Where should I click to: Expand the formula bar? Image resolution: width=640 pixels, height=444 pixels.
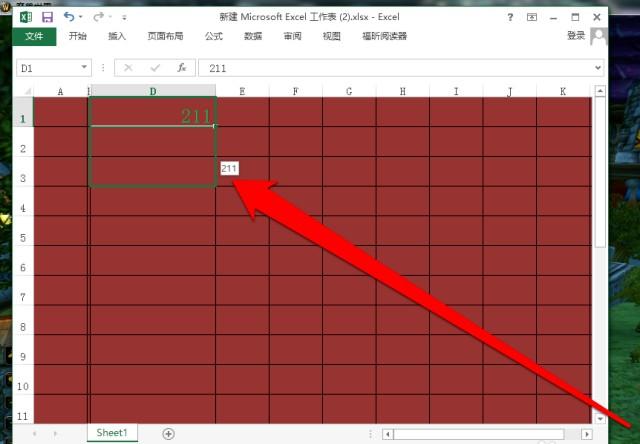point(598,68)
